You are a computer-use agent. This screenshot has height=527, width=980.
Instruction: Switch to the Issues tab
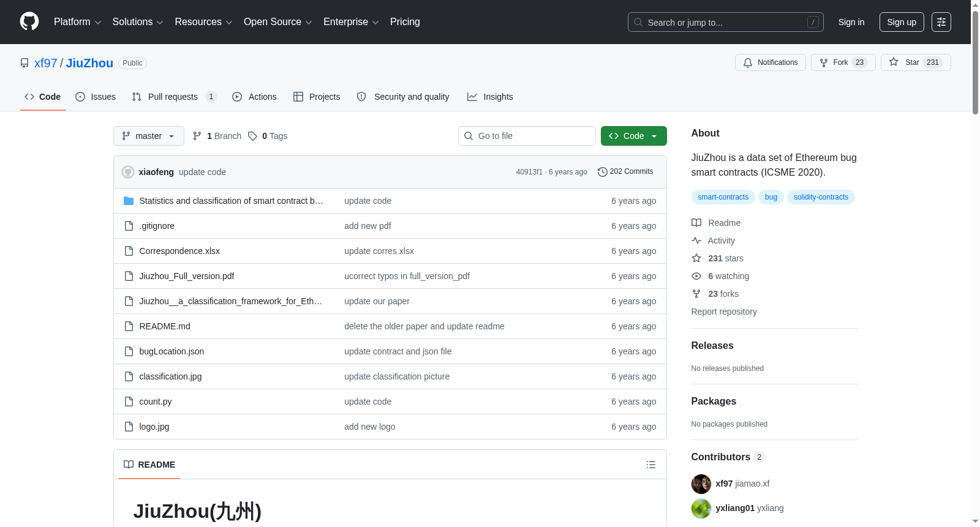click(96, 97)
